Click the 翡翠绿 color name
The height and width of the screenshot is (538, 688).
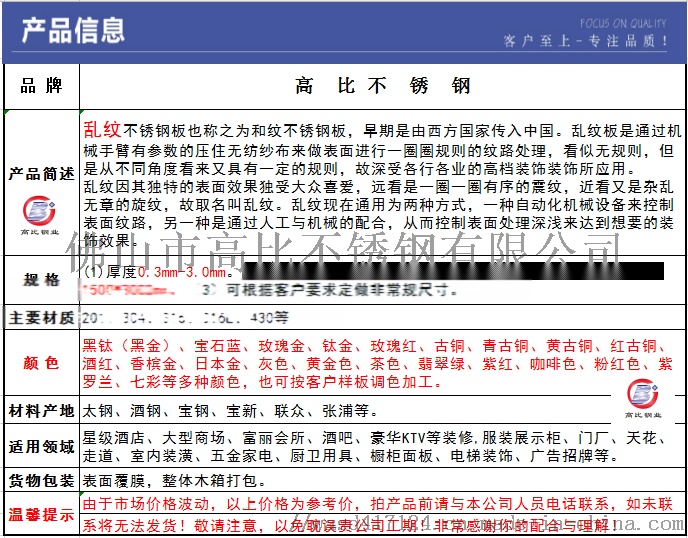(441, 364)
